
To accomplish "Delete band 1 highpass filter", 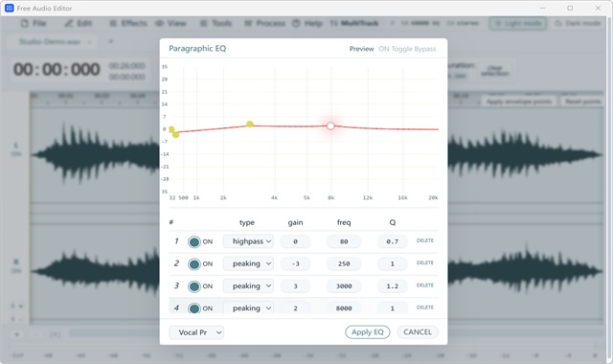I will tap(425, 240).
